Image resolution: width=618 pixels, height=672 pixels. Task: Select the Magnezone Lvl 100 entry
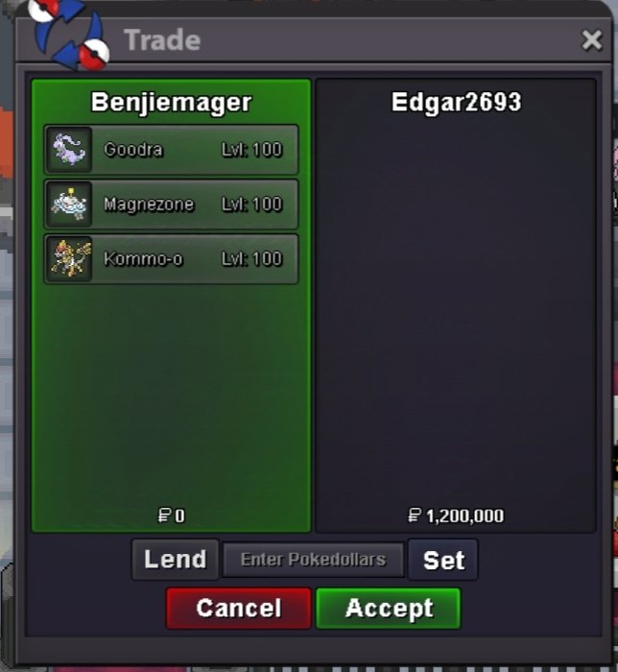(172, 204)
